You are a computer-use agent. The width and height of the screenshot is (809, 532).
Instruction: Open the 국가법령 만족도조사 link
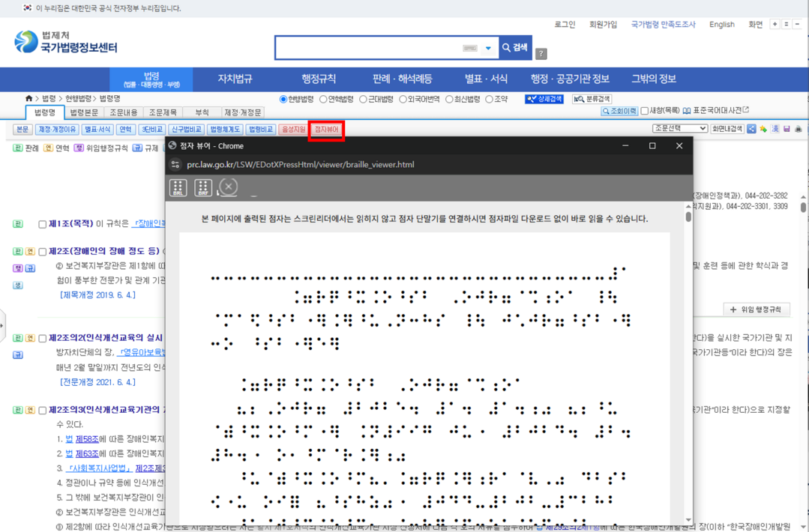coord(663,25)
